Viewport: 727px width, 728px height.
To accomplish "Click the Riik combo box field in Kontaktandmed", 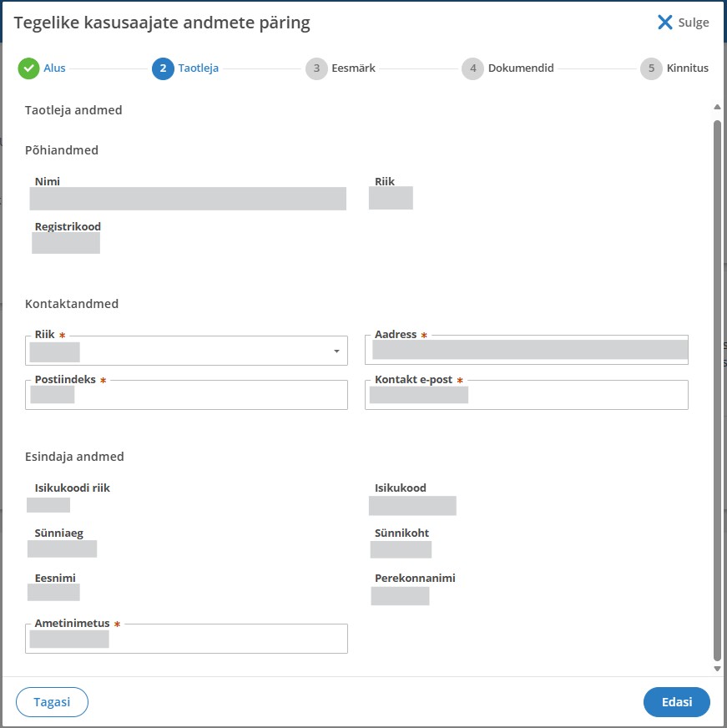I will (186, 351).
